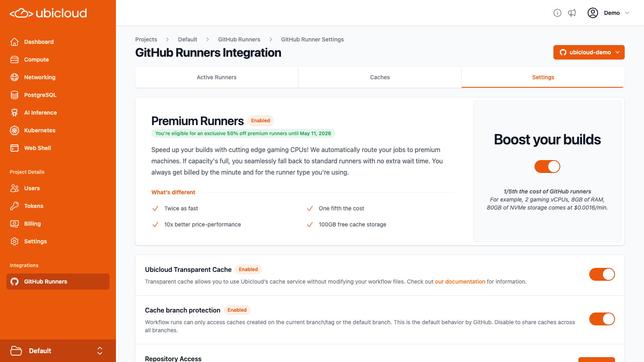644x362 pixels.
Task: Click the Web Shell terminal icon
Action: pos(14,148)
